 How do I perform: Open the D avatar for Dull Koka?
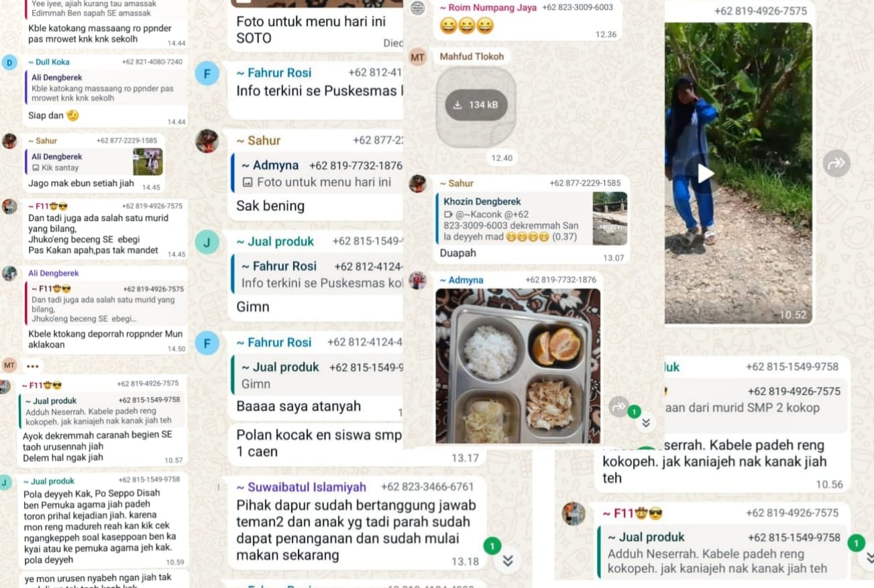click(x=9, y=63)
